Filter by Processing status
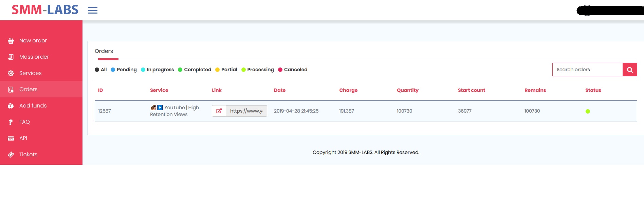The width and height of the screenshot is (644, 216). [257, 70]
